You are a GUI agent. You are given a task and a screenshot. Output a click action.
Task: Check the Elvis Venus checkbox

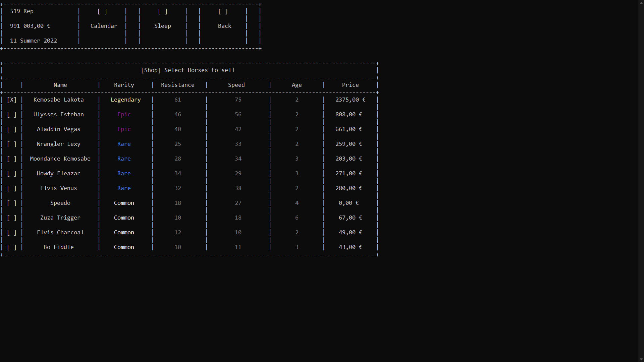coord(12,188)
